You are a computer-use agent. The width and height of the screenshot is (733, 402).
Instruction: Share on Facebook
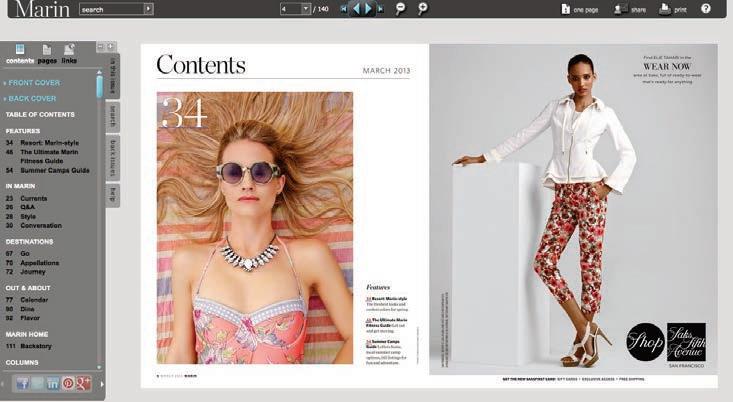[x=22, y=384]
